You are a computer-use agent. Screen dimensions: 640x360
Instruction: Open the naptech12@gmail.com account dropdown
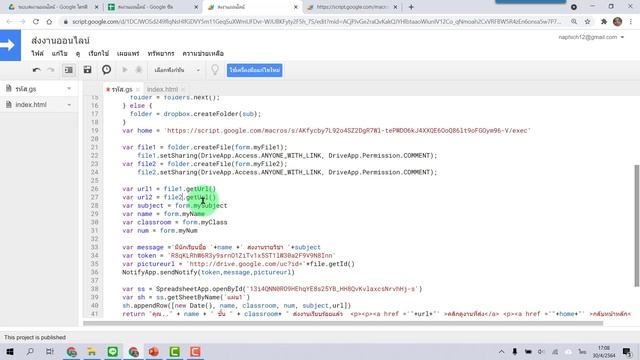tap(591, 37)
